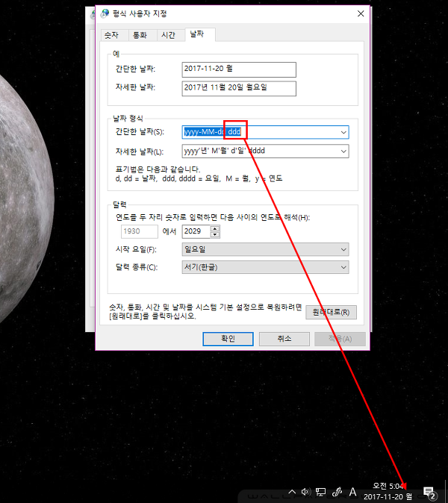
Task: Click the 2029 year input field
Action: [x=196, y=231]
